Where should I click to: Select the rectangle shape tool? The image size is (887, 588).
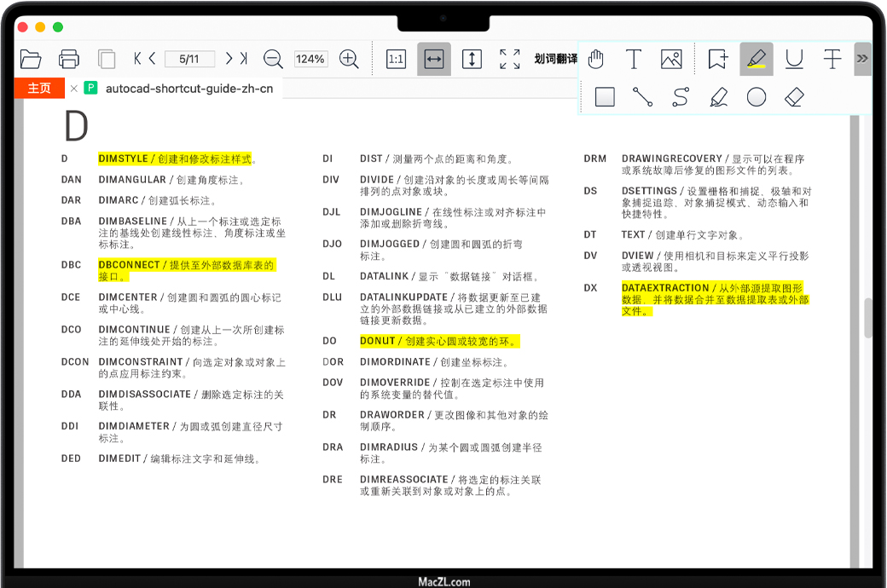point(605,97)
